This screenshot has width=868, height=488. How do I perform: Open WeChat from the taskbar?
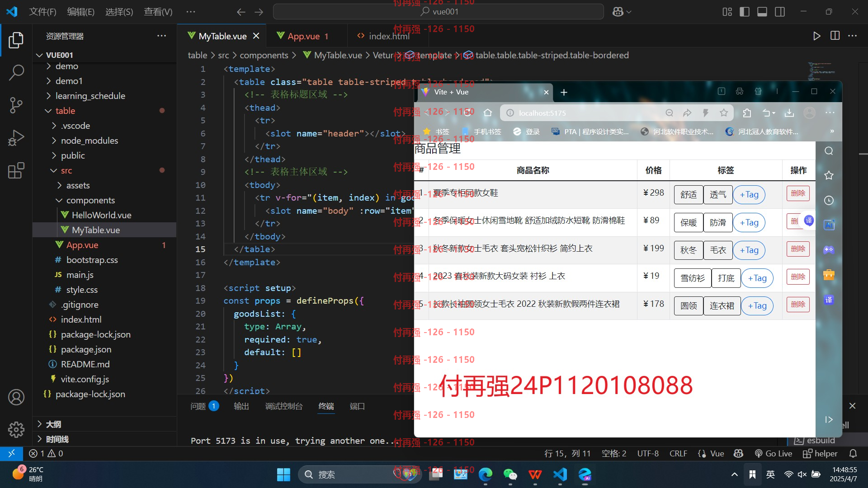[510, 474]
